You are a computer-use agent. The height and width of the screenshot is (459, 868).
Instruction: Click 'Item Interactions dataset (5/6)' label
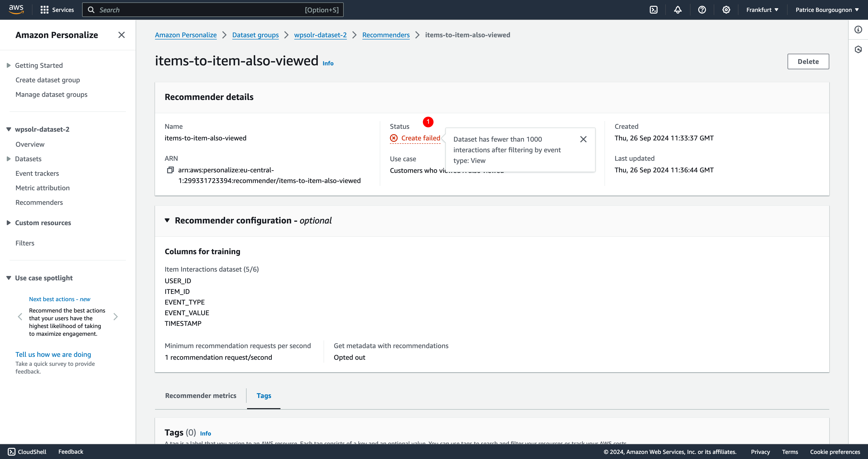[212, 269]
